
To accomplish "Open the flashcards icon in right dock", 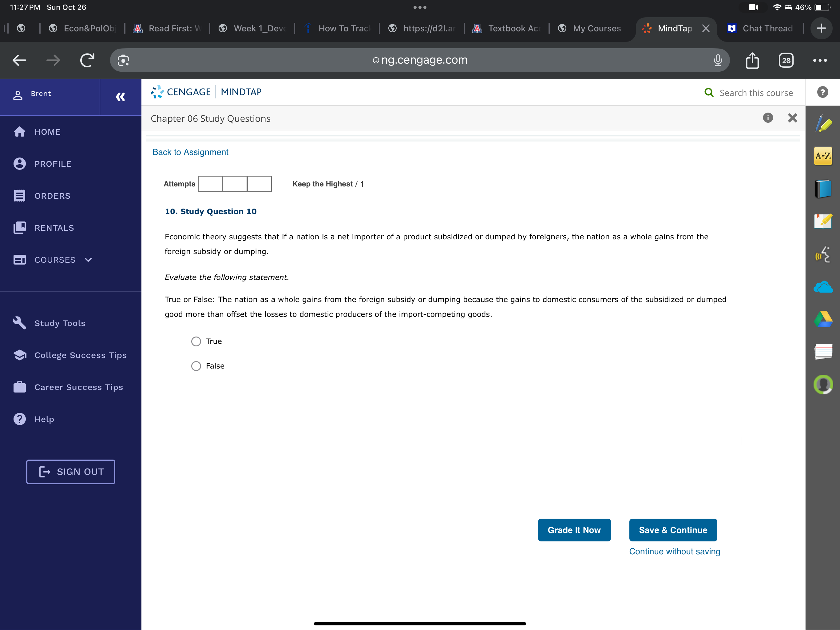I will [x=823, y=352].
